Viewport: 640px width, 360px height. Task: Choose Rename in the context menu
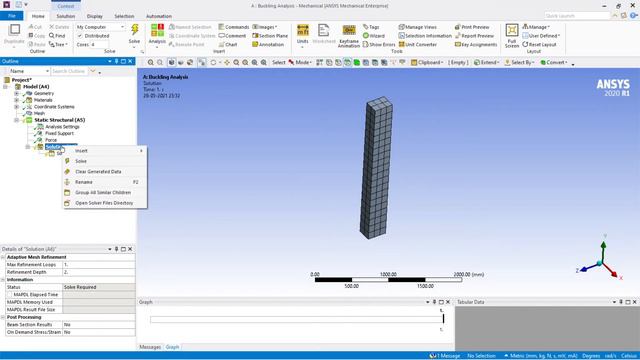coord(105,182)
